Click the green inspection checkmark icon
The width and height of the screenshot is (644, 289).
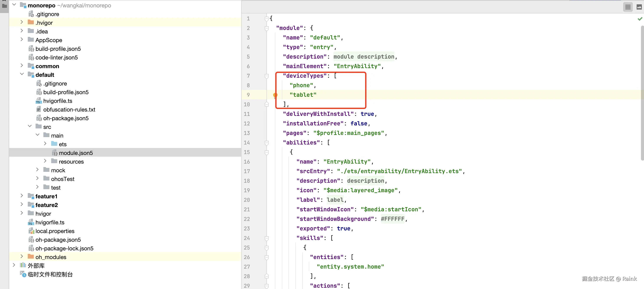pyautogui.click(x=640, y=19)
